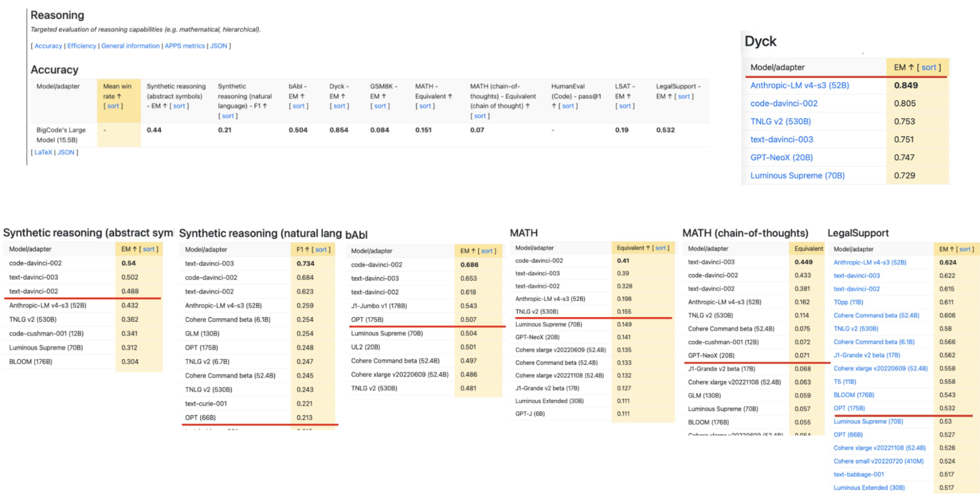The image size is (980, 494).
Task: Open Cohere Command beta (52.4B) in LegalSupport table
Action: [x=876, y=316]
